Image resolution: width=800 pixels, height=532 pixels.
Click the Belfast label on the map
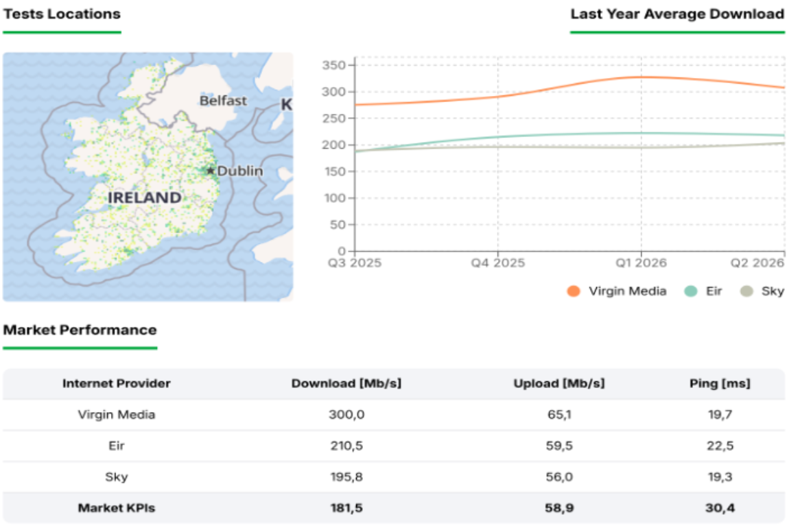[x=223, y=100]
